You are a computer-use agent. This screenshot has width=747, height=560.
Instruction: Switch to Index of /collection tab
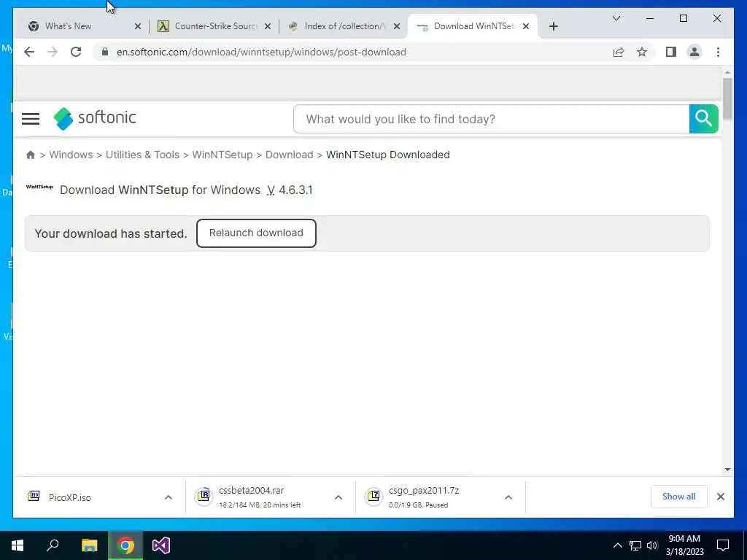point(345,26)
